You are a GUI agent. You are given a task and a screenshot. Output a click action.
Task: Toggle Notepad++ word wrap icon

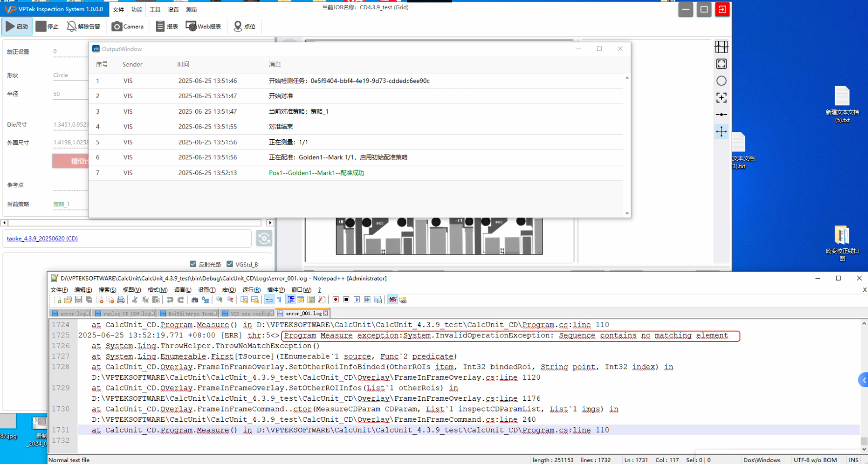tap(269, 300)
